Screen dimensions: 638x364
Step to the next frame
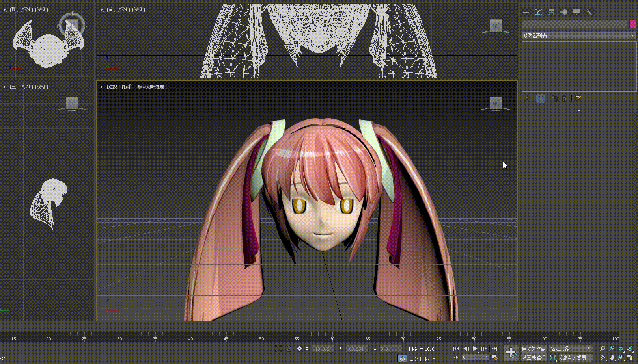point(485,349)
